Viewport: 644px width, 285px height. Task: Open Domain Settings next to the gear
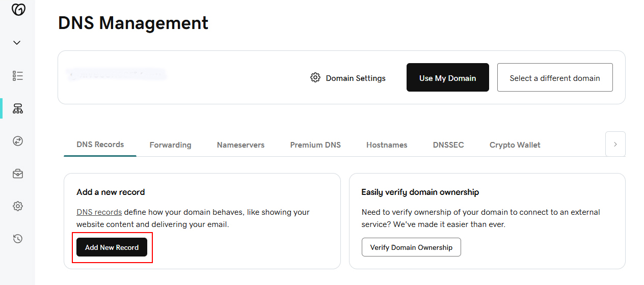[348, 78]
